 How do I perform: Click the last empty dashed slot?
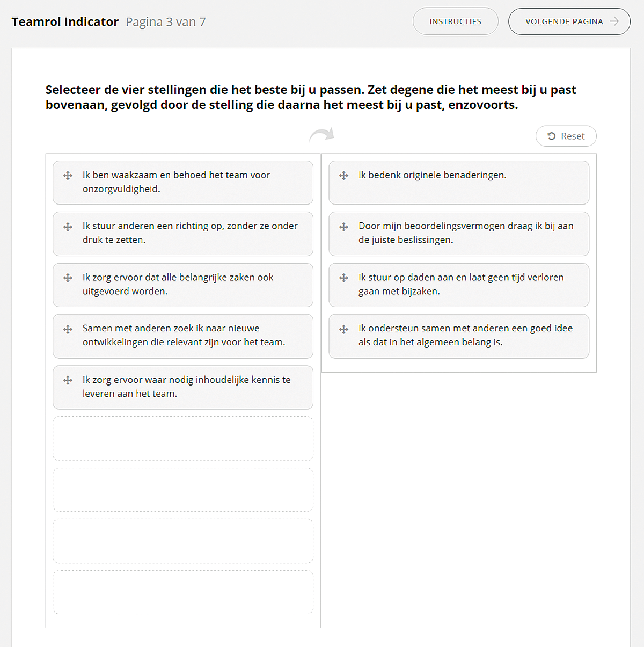tap(183, 592)
